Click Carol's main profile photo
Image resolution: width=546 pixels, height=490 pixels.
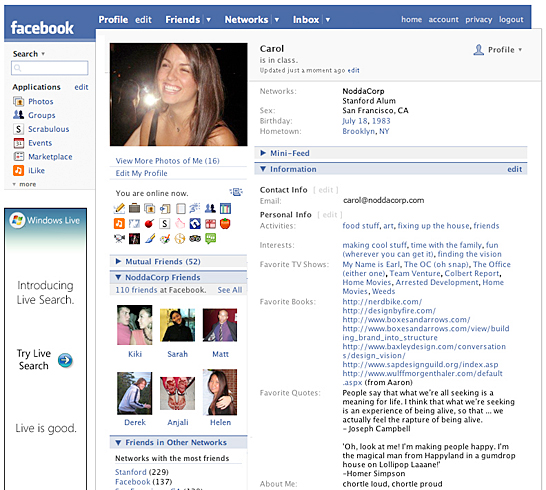click(178, 94)
